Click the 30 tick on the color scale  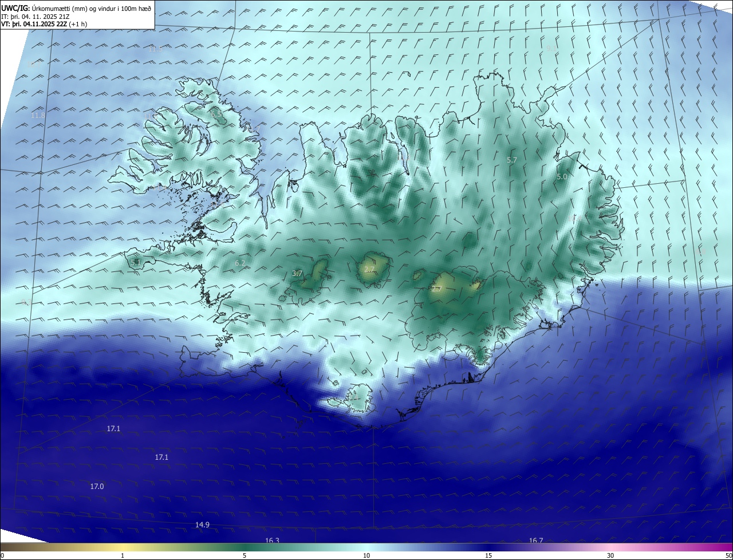(x=610, y=555)
